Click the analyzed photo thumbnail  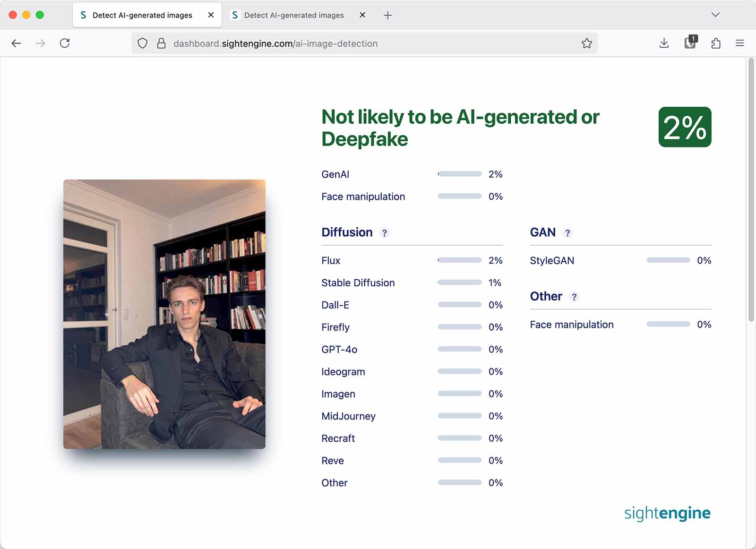point(164,314)
